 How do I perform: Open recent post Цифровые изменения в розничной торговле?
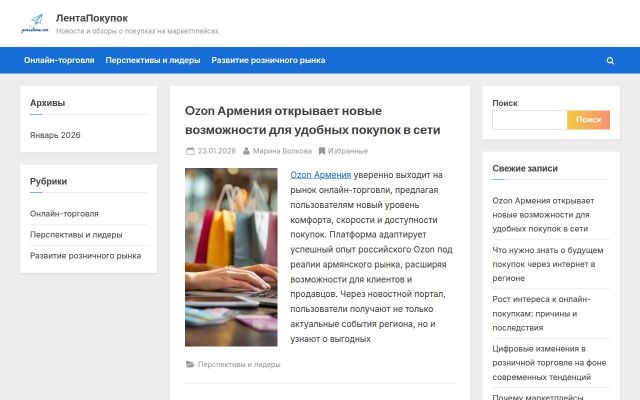coord(549,363)
